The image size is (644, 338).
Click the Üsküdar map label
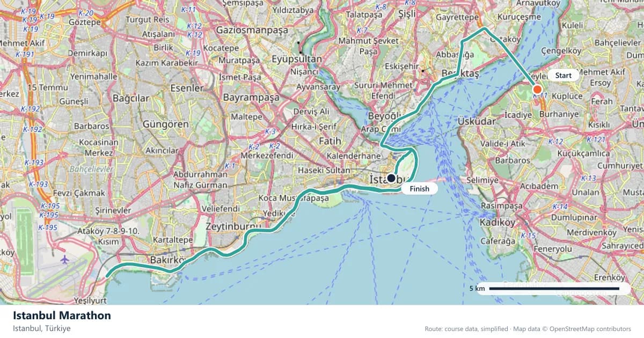(477, 121)
